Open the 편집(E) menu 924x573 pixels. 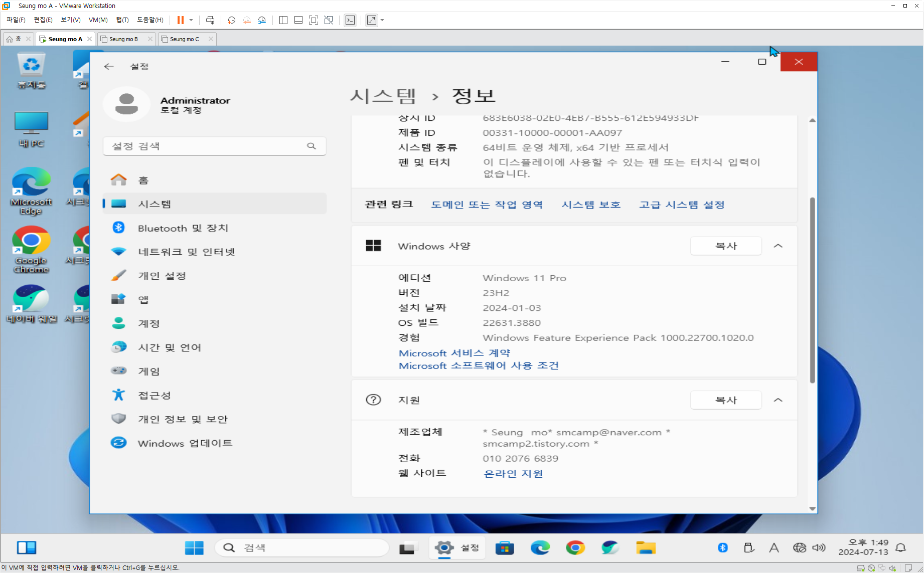click(43, 20)
